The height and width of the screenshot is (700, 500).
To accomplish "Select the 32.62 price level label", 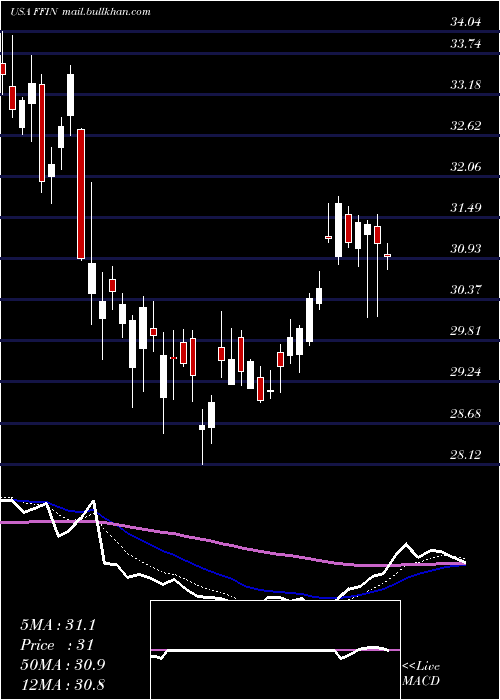I will point(466,125).
